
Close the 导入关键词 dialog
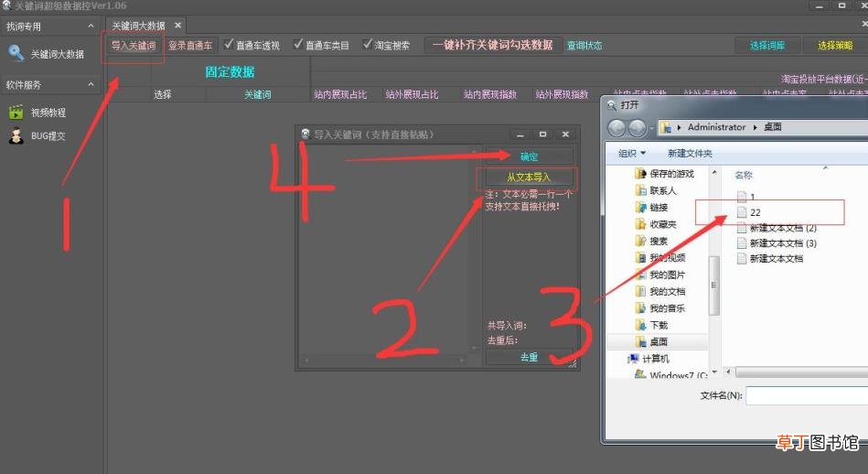(x=565, y=134)
